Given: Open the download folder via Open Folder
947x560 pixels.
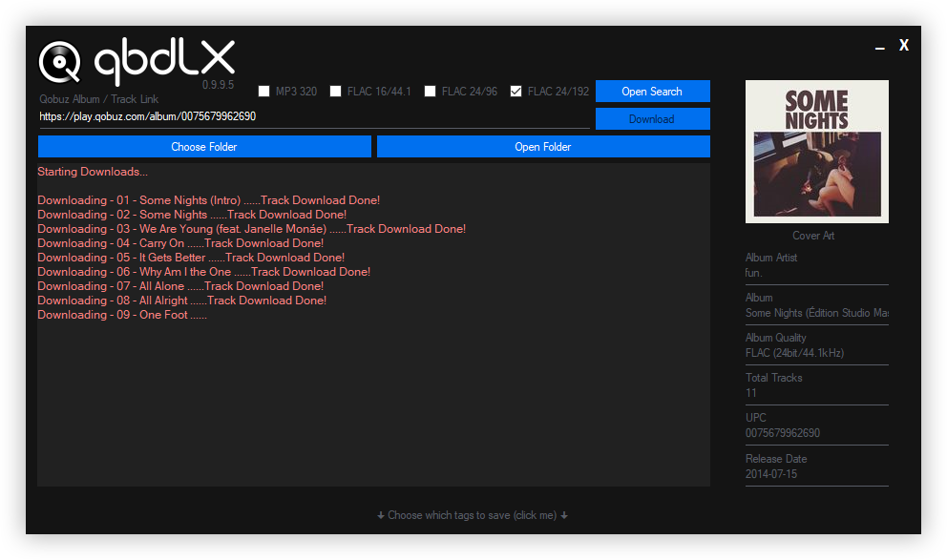Looking at the screenshot, I should pyautogui.click(x=543, y=147).
